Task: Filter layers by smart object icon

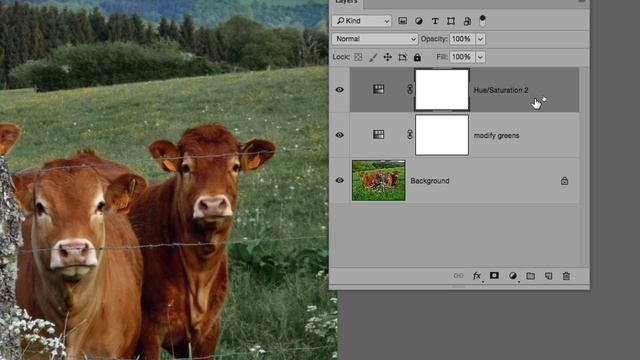Action: coord(467,21)
